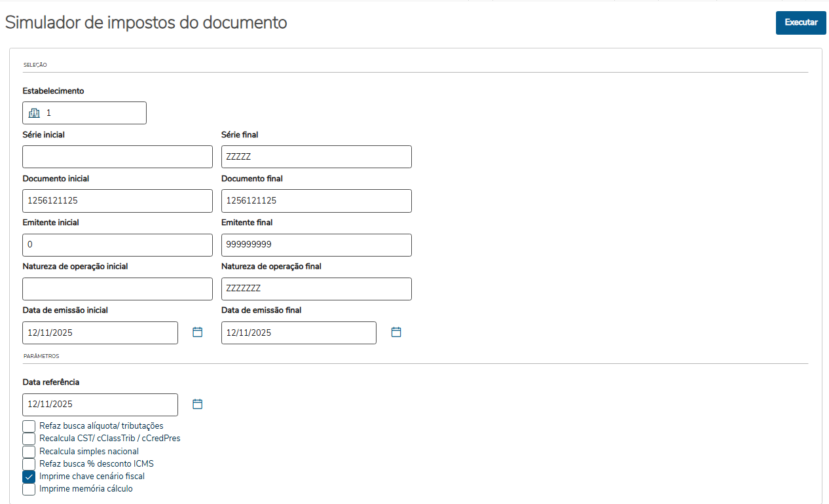Focus the Estabelecimento input field
This screenshot has width=829, height=504.
click(x=84, y=113)
